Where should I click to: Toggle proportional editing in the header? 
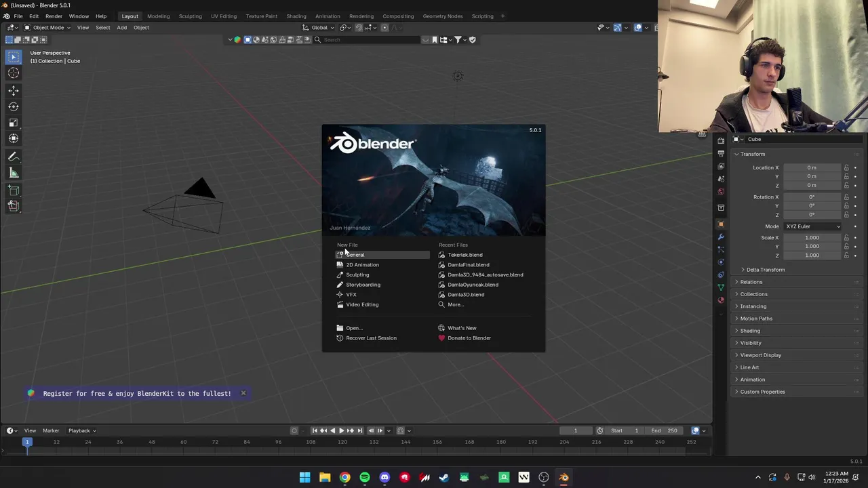point(384,28)
